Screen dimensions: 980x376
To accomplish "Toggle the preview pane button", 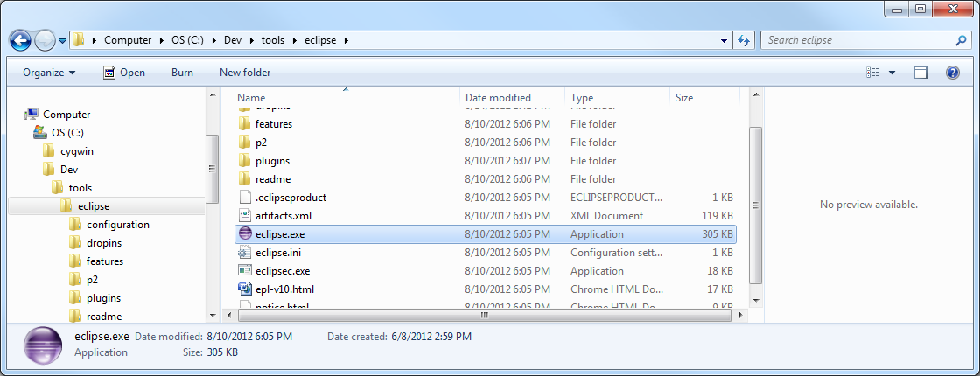I will pyautogui.click(x=920, y=73).
